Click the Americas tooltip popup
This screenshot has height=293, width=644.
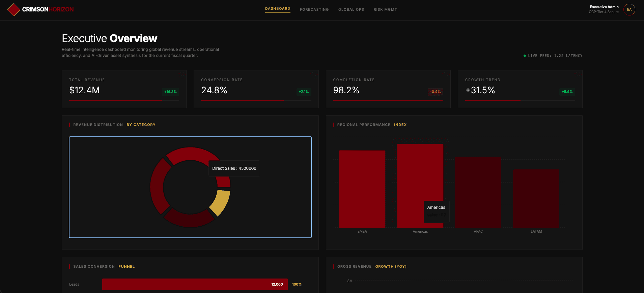pos(437,211)
